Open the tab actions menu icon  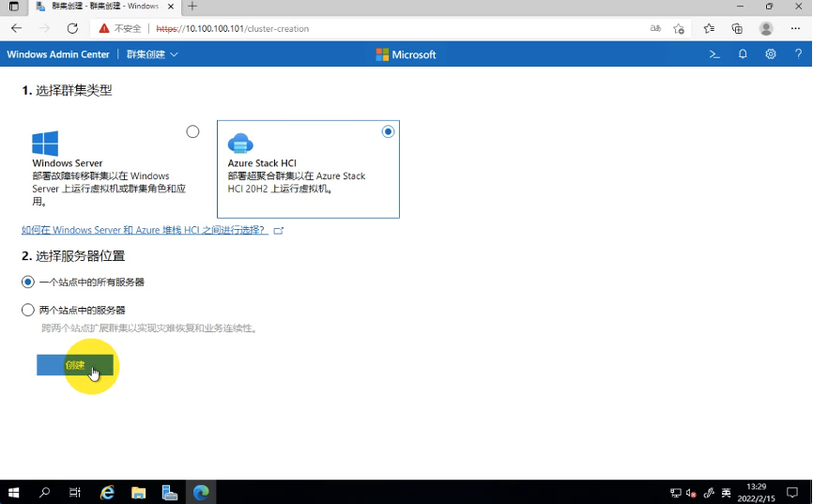(14, 7)
